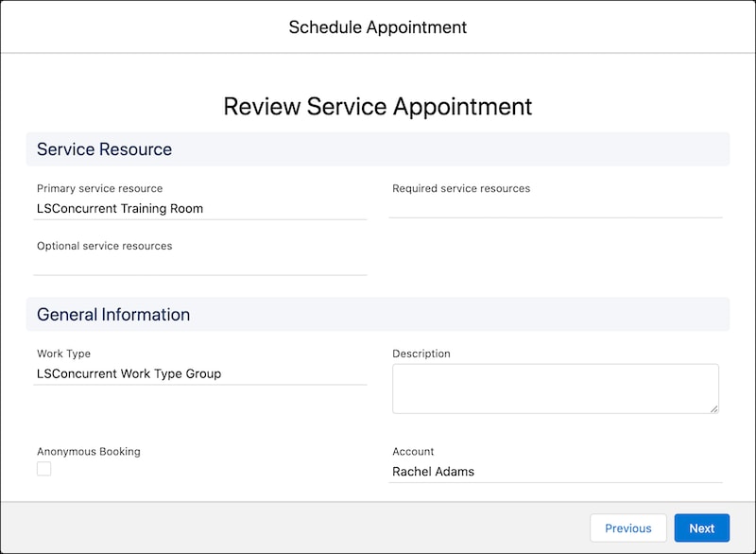Click inside the Description text area
Screen dimensions: 756x554
[556, 389]
